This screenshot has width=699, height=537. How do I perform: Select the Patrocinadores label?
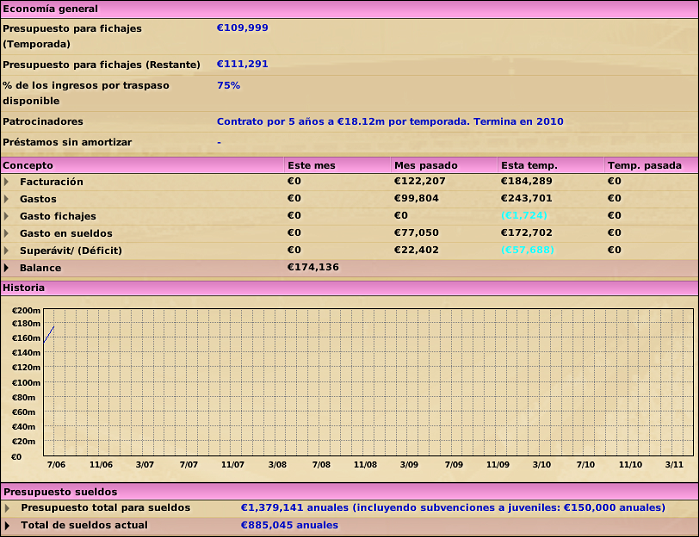point(43,122)
